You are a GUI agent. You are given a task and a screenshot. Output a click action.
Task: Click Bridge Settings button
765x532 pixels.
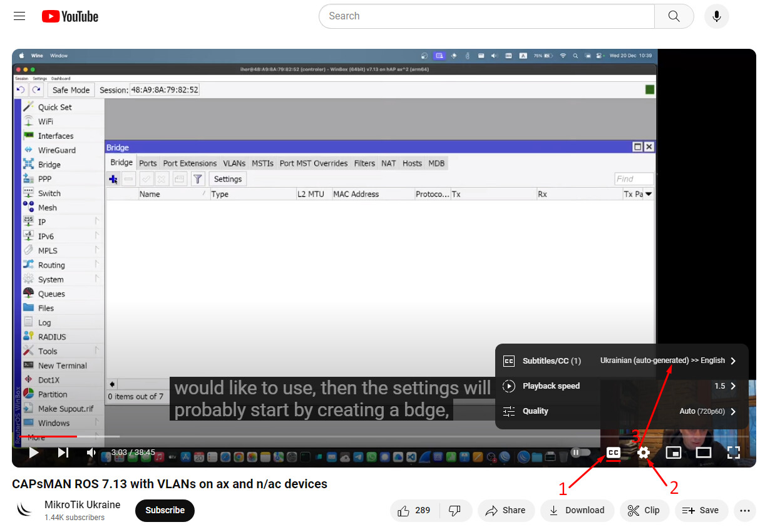pos(227,179)
